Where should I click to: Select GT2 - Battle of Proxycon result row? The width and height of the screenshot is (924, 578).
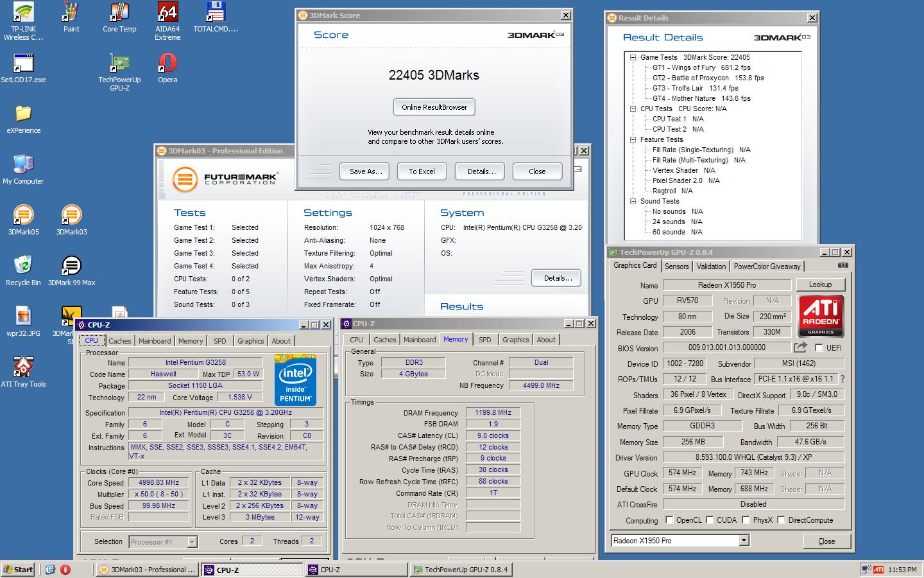708,78
